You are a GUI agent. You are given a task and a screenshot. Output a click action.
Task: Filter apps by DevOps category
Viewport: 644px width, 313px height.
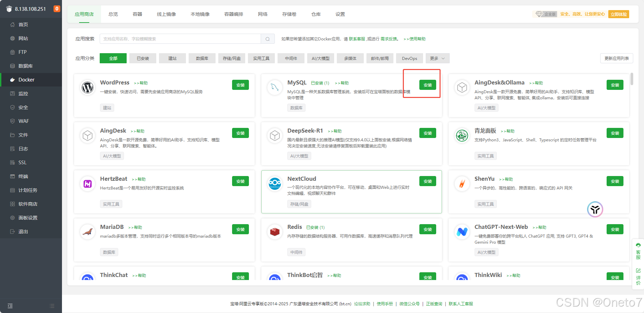[x=410, y=58]
